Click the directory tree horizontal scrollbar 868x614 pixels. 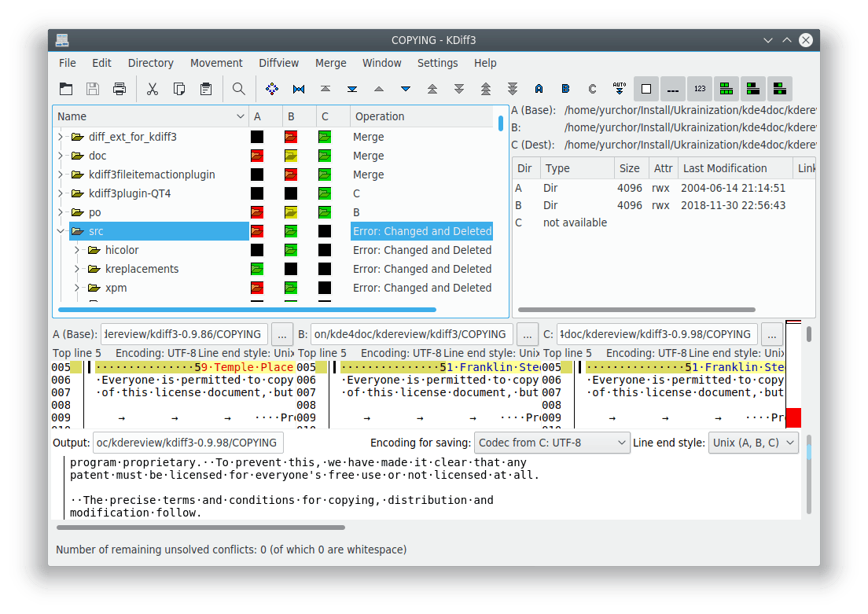click(247, 310)
